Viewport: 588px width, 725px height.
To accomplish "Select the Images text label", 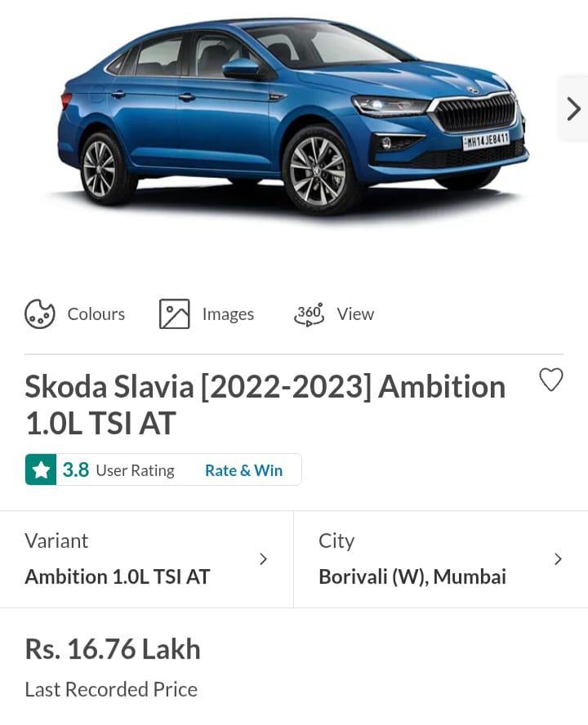I will tap(228, 314).
